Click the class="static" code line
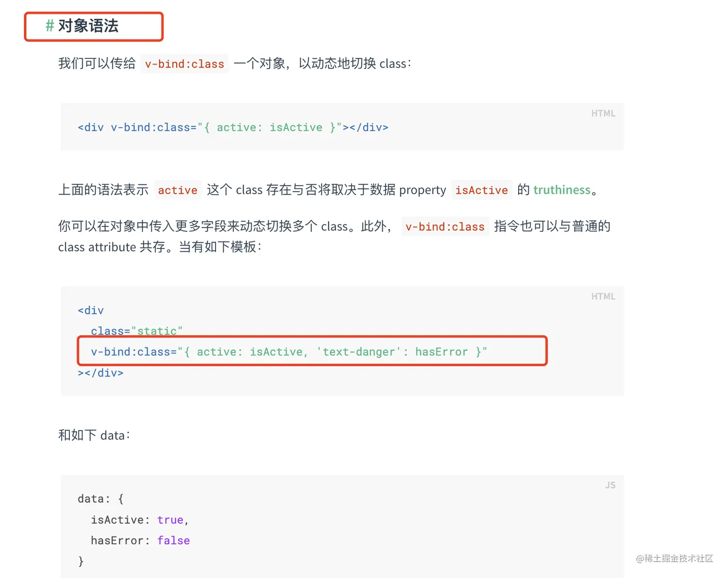The image size is (728, 578). click(137, 331)
